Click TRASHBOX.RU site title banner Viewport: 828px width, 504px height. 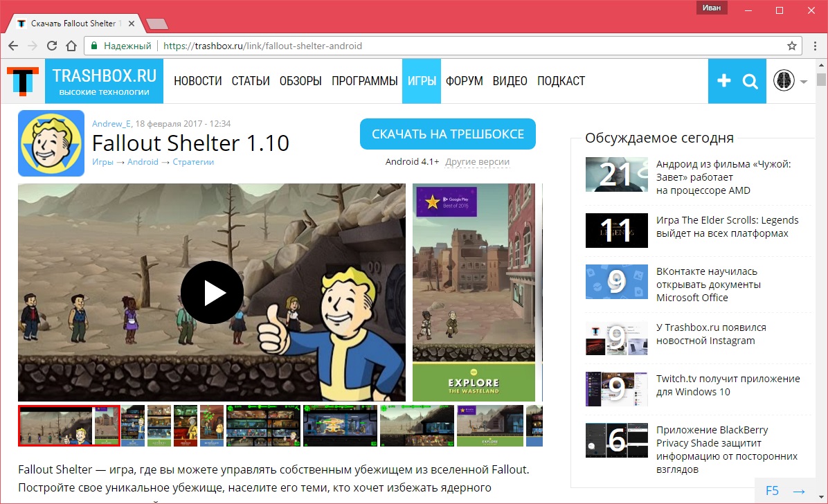(x=104, y=81)
